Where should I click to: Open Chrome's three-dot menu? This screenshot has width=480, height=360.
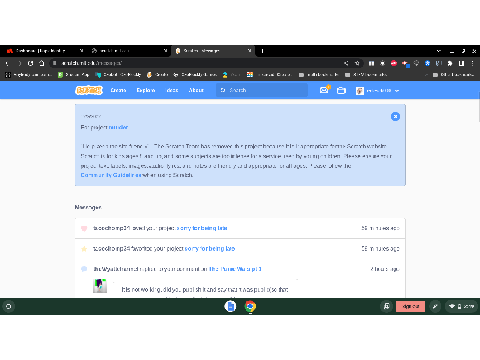[x=473, y=63]
